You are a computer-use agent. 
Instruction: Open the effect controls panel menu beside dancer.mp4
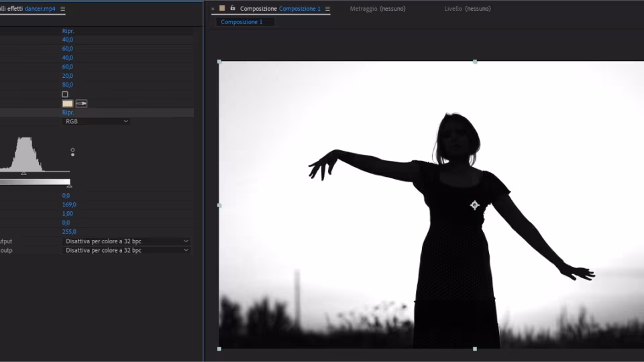click(62, 9)
